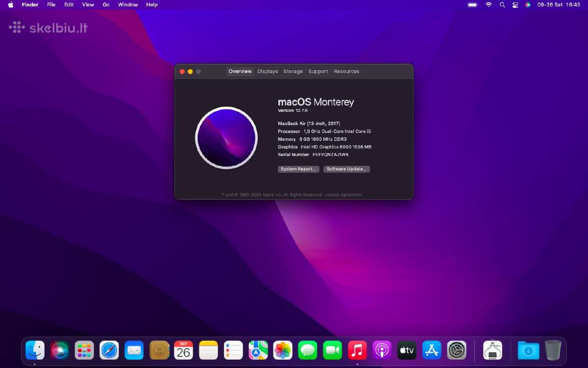
Task: Open System Information chip icon in Dock
Action: (x=493, y=350)
